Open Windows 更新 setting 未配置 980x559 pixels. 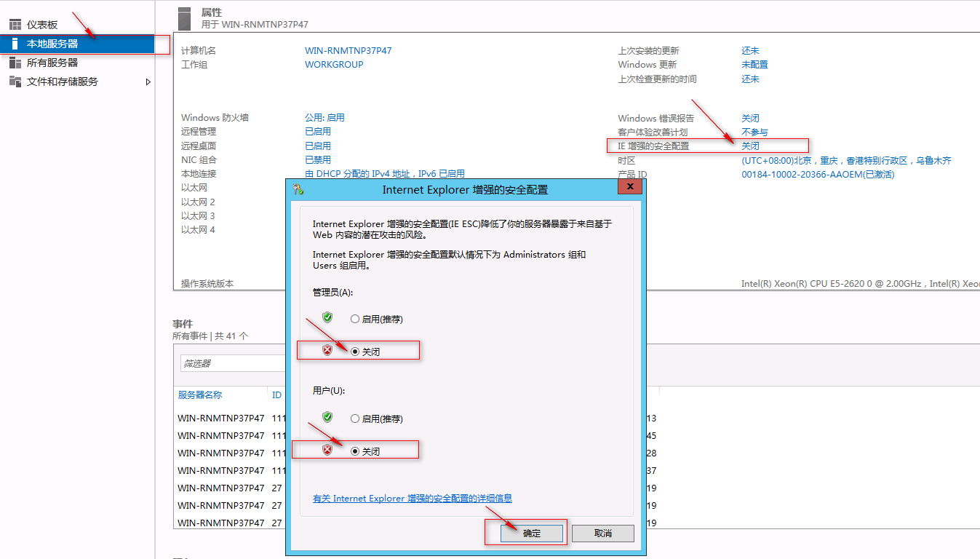(754, 65)
